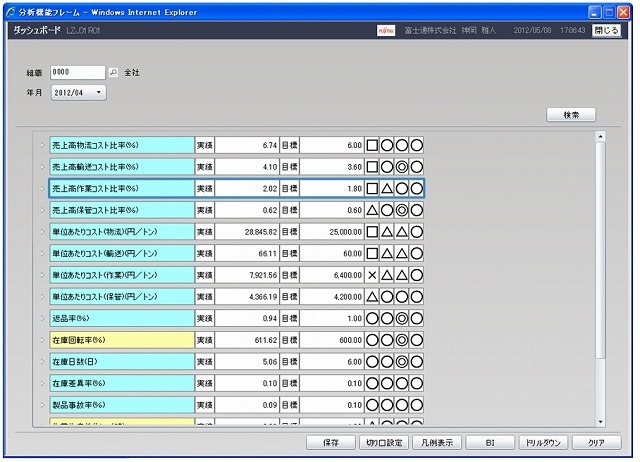The image size is (640, 462).
Task: Expand the 製品事故率 row arrow
Action: coord(42,405)
